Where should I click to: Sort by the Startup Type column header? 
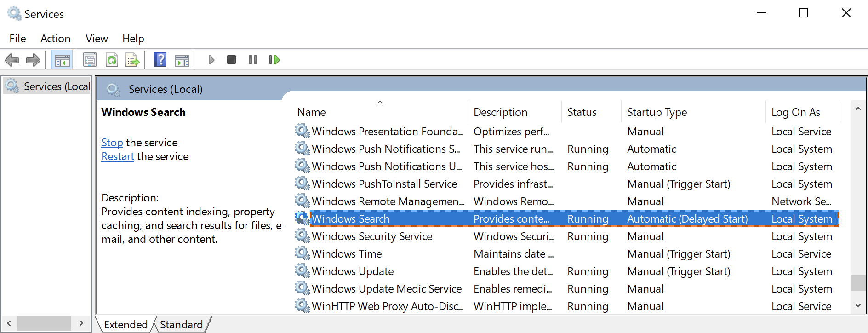click(694, 112)
